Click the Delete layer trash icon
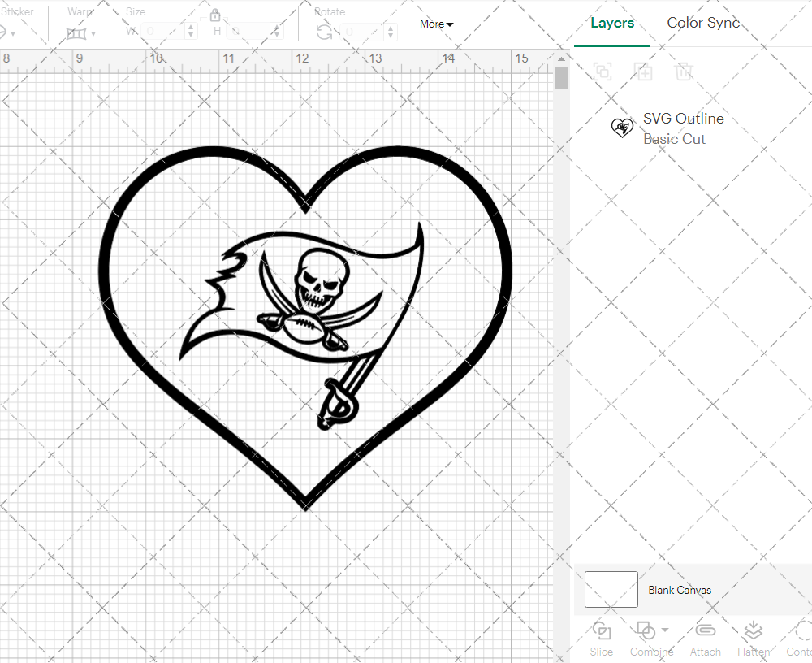812x663 pixels. coord(684,71)
